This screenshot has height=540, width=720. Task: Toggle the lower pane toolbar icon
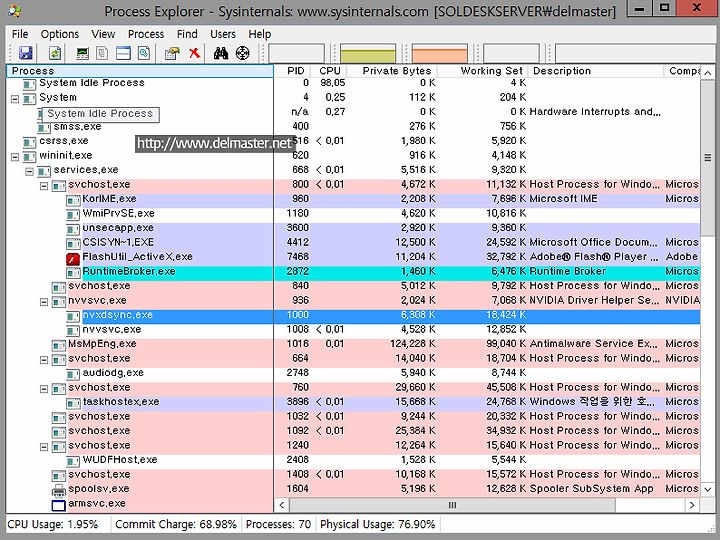[123, 53]
